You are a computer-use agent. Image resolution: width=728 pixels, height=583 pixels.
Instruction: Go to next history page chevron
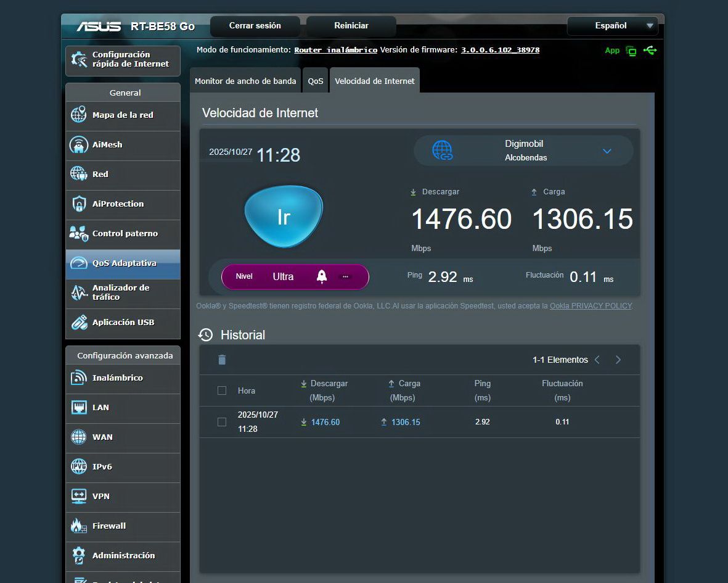click(618, 360)
